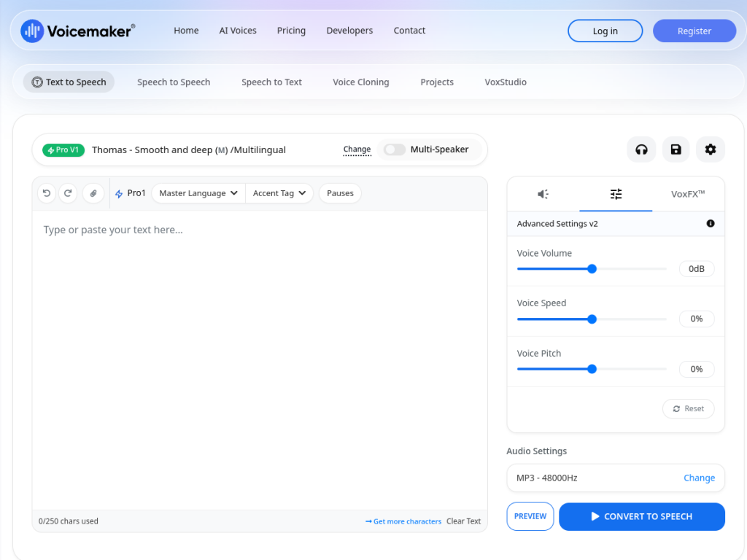Click inside the text input area
The image size is (747, 560).
click(x=260, y=360)
